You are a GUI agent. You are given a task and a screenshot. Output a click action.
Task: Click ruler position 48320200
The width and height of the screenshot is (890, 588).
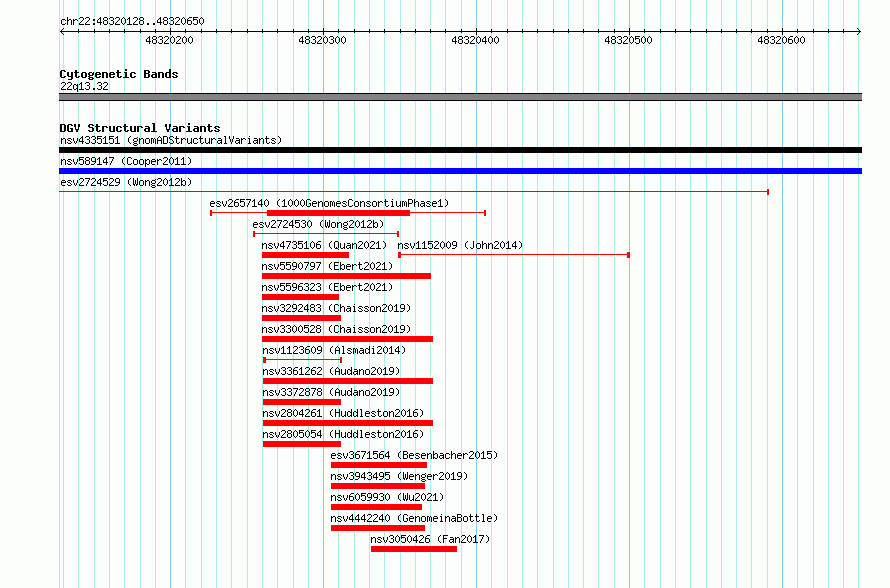coord(170,40)
